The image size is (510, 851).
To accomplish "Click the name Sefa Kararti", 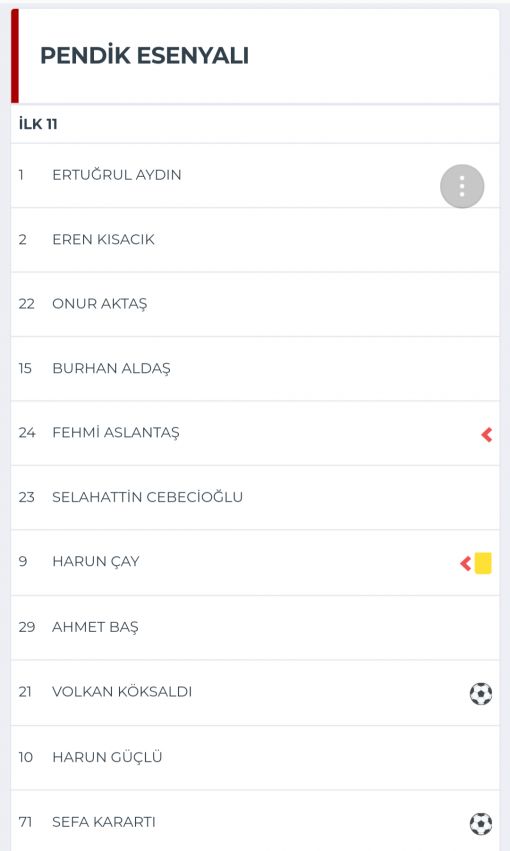I will tap(104, 822).
